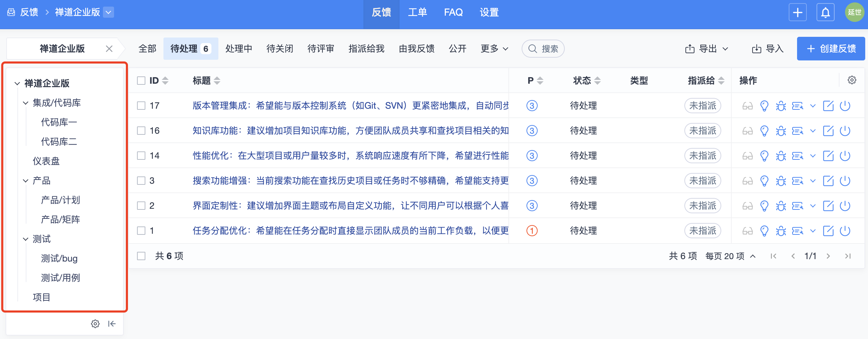The width and height of the screenshot is (868, 339).
Task: Click the edit icon for feedback 1
Action: [x=828, y=231]
